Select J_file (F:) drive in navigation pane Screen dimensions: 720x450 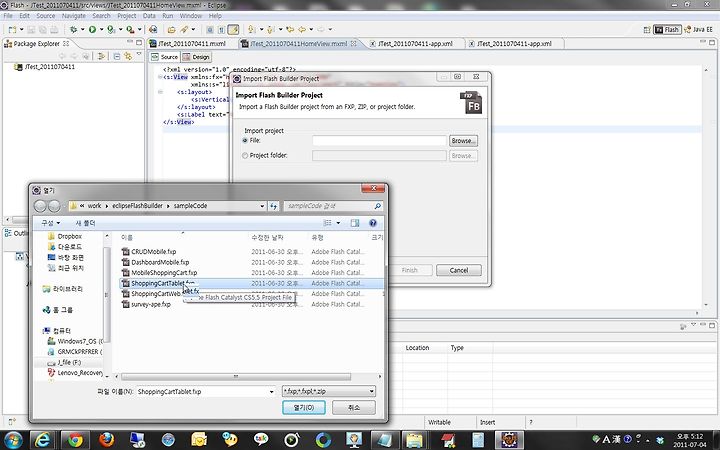[69, 362]
